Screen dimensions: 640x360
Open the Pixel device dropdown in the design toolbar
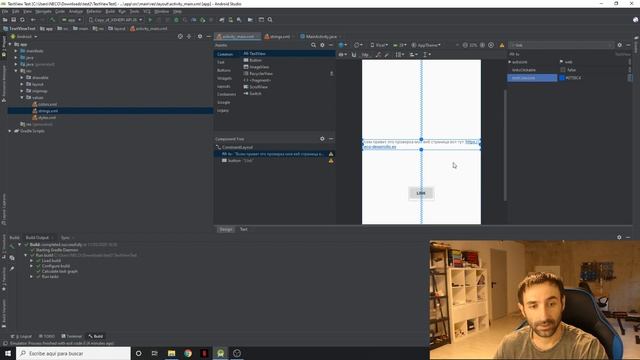tap(379, 45)
